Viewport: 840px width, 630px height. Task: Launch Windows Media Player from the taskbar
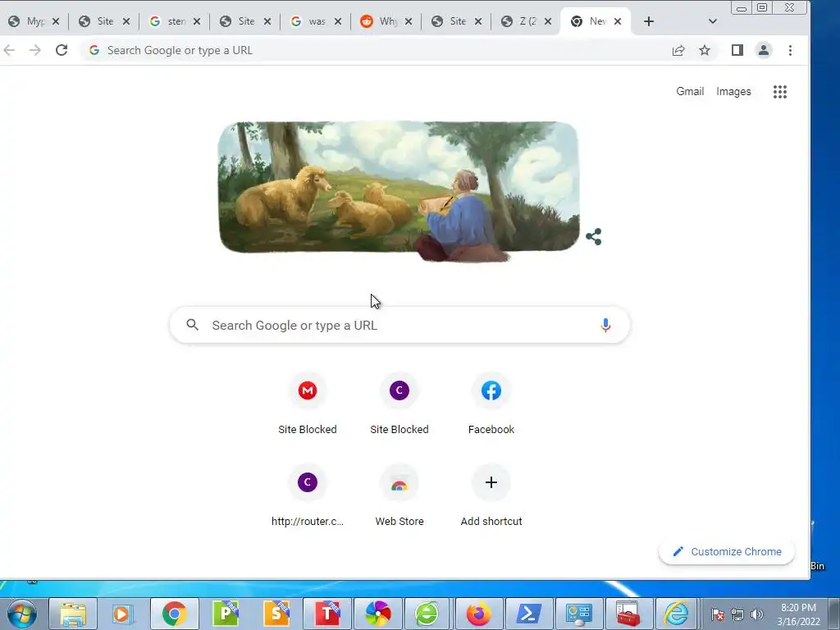click(122, 614)
